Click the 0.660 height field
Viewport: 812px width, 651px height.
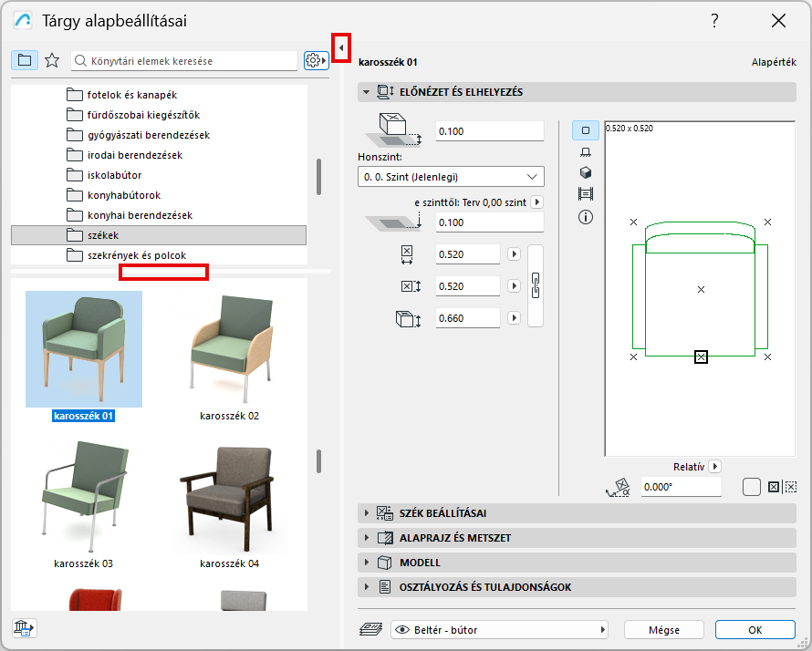[x=468, y=317]
